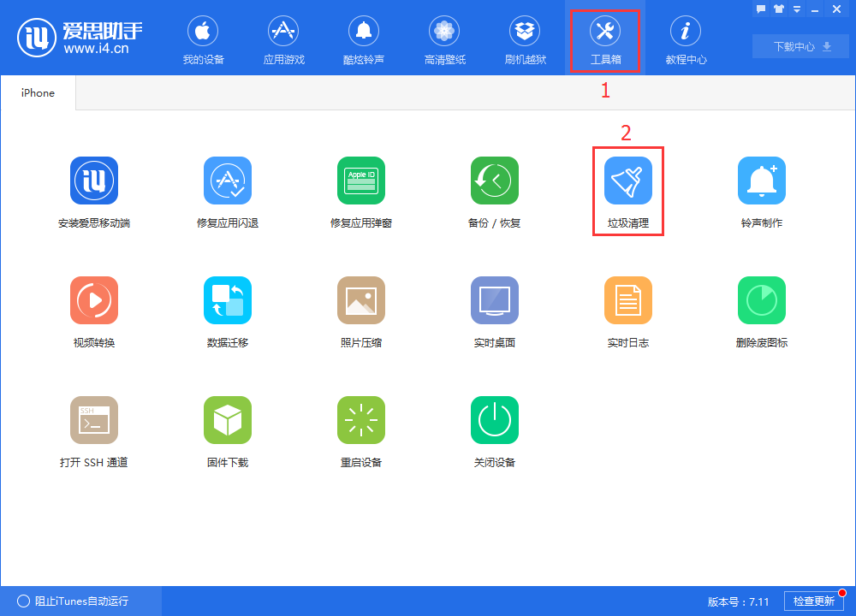The image size is (856, 616).
Task: Open the 视频转换 video converter
Action: (94, 310)
